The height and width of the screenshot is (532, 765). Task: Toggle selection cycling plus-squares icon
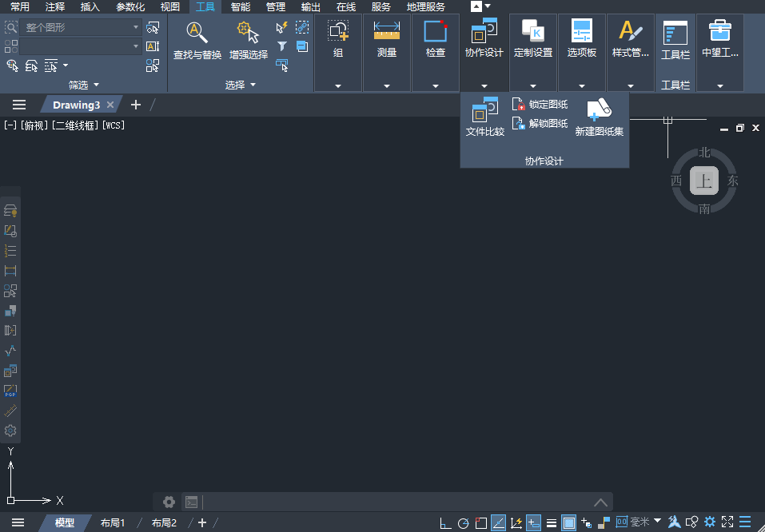(x=587, y=522)
